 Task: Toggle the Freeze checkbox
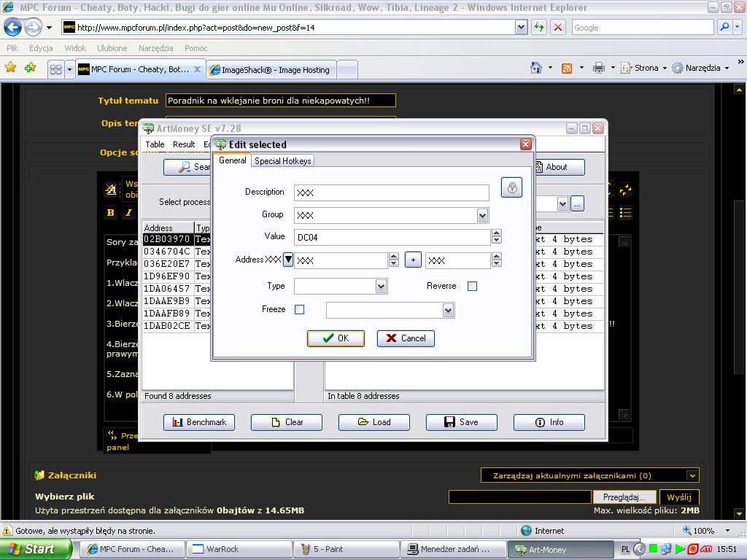tap(300, 309)
